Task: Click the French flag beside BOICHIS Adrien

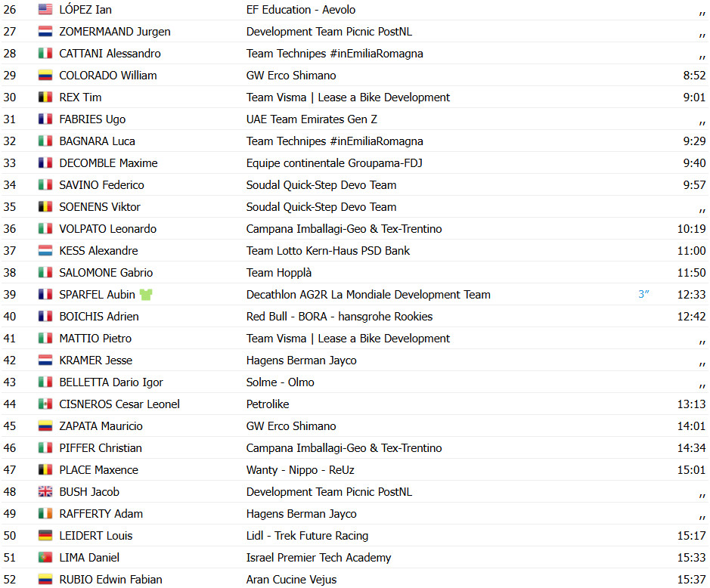Action: (45, 316)
